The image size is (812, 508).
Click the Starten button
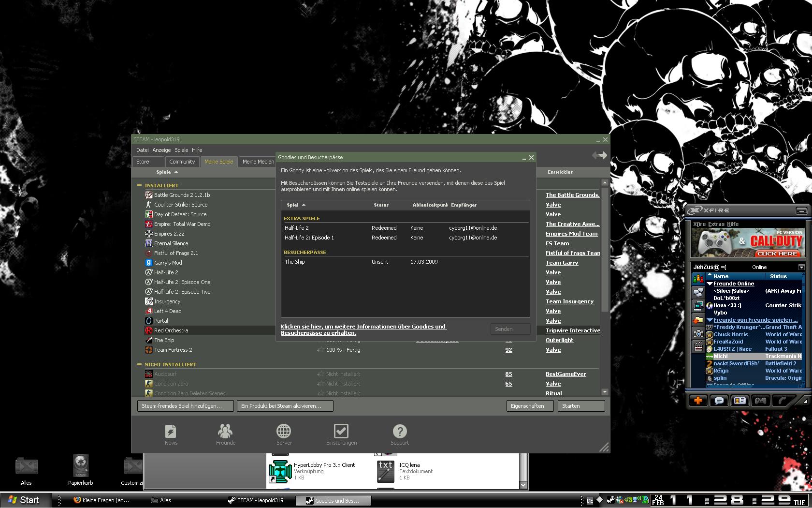click(x=581, y=406)
